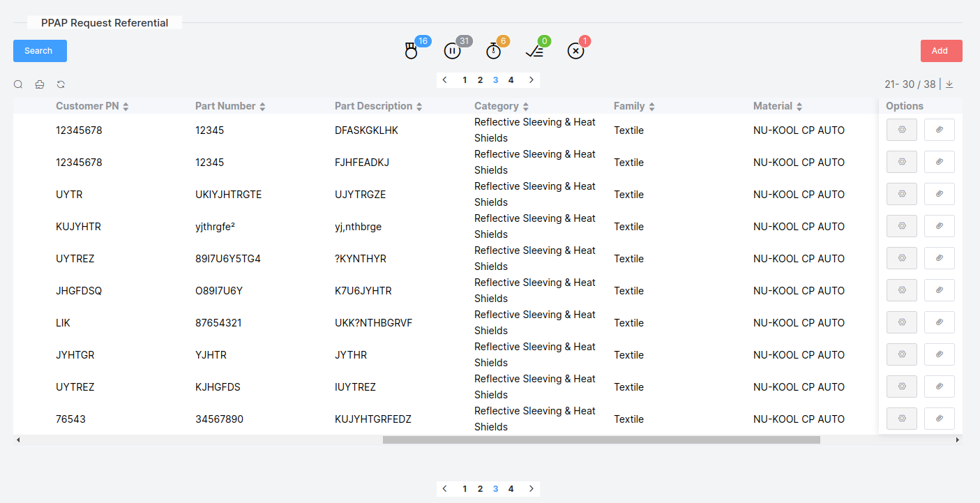Open attachments for the DFASKGKLHK row
The height and width of the screenshot is (503, 980).
[x=939, y=130]
